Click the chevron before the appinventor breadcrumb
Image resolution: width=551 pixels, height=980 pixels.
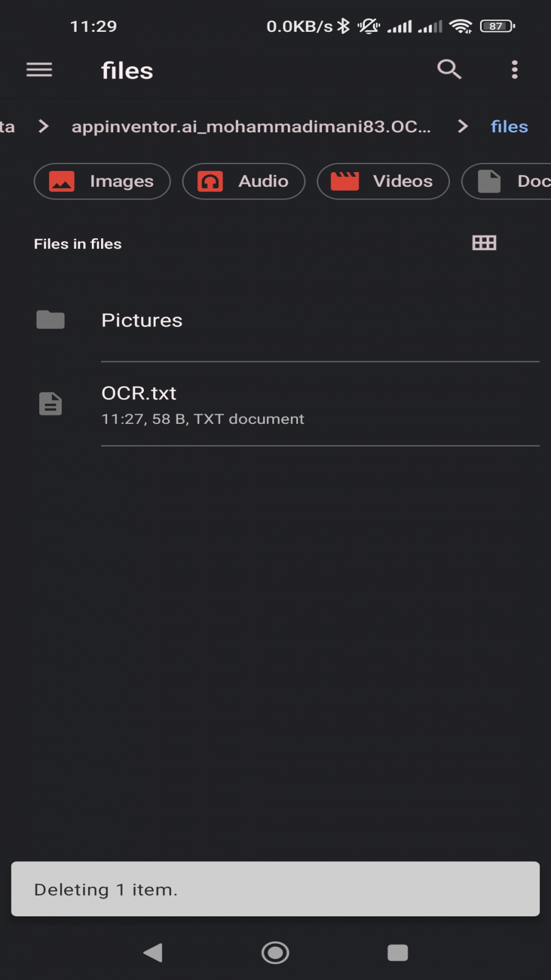[43, 126]
